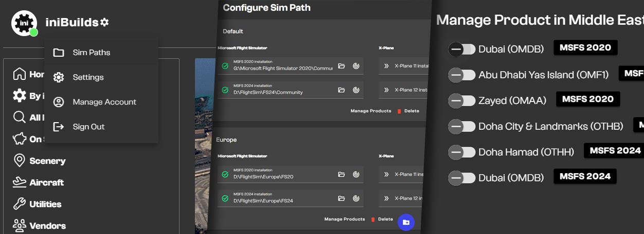Go to Aircraft in the sidebar
Image resolution: width=644 pixels, height=234 pixels.
pyautogui.click(x=47, y=182)
